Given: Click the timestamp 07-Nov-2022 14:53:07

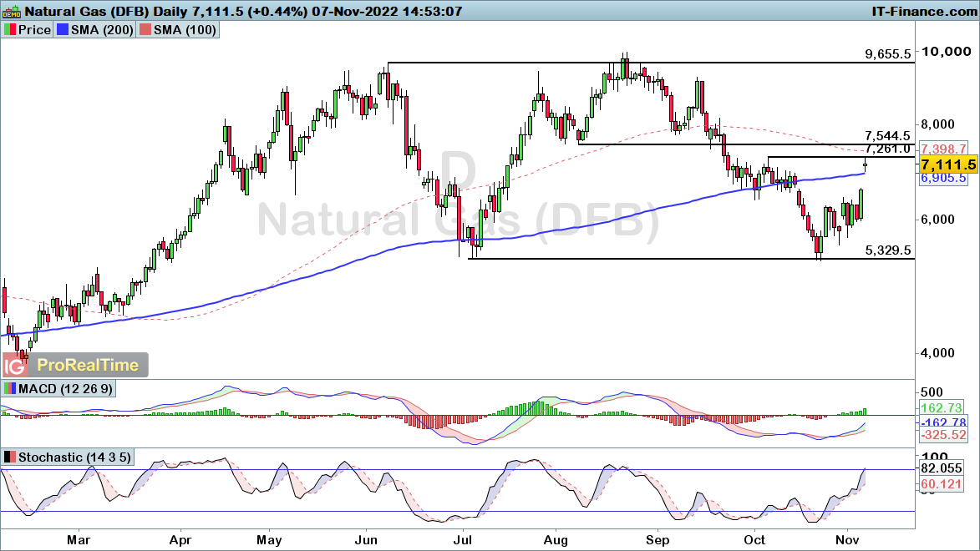Looking at the screenshot, I should (387, 11).
